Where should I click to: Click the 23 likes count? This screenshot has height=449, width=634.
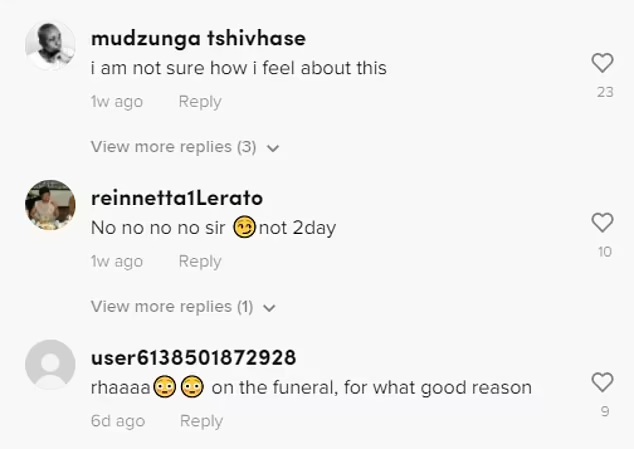click(x=604, y=93)
